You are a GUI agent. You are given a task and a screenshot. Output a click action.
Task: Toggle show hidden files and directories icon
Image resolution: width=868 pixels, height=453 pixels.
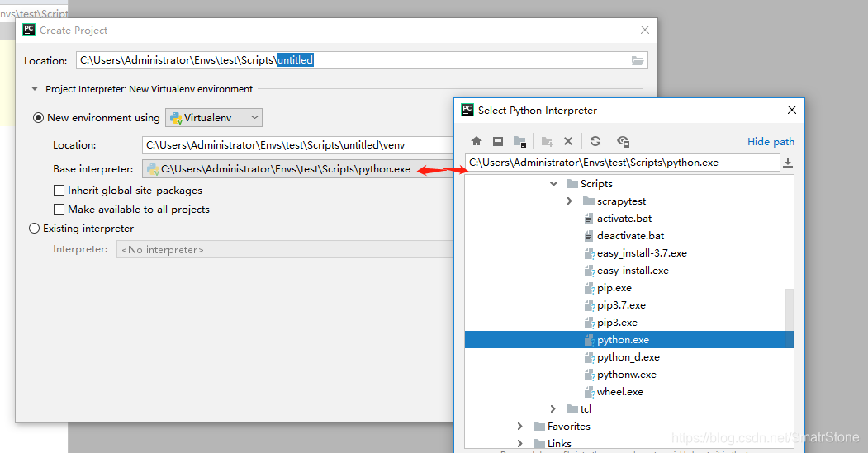click(623, 142)
